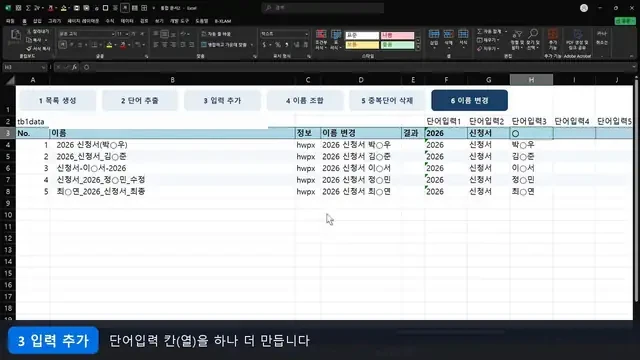Open Conditional Formatting (조건부 서식)
Screen dimensions: 640x360
321,40
